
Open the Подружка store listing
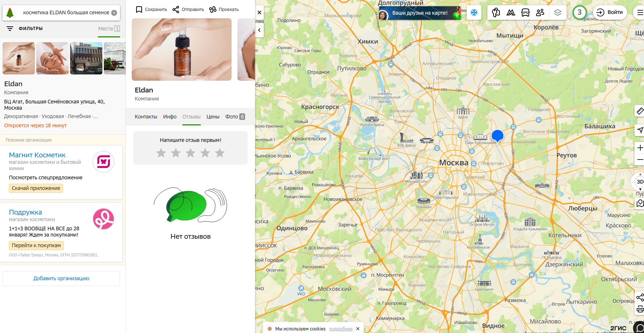click(25, 212)
